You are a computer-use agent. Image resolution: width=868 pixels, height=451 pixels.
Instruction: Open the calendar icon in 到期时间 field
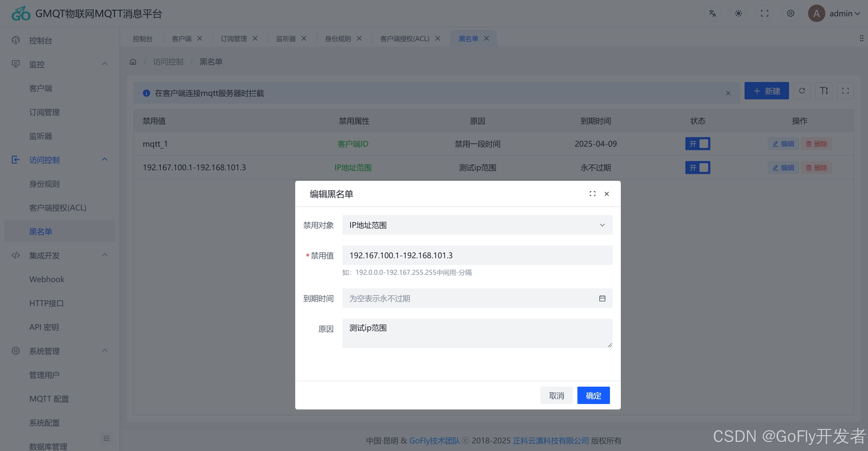(x=602, y=298)
